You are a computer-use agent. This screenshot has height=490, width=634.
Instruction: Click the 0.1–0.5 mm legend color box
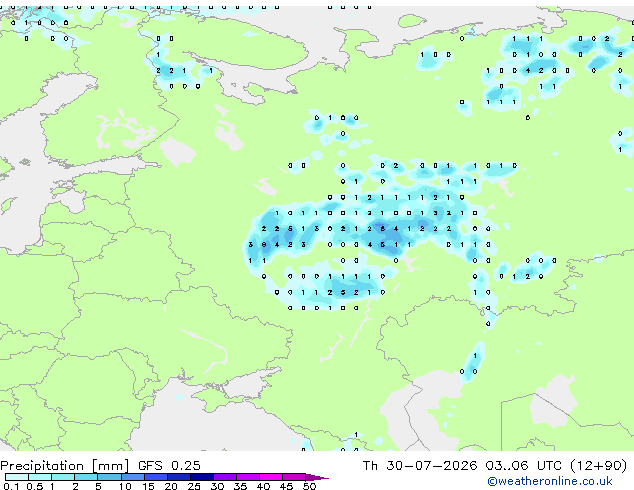point(17,477)
